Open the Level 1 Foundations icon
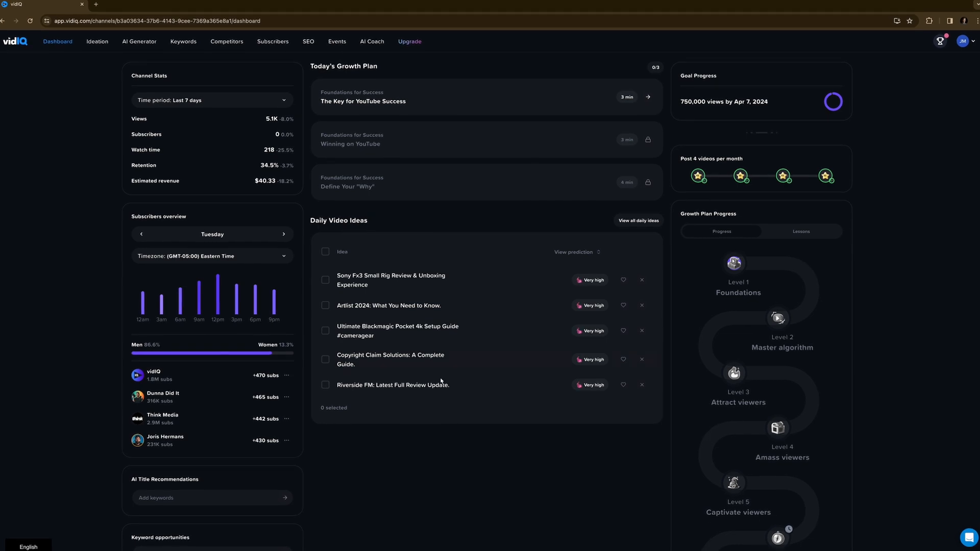980x551 pixels. (734, 263)
